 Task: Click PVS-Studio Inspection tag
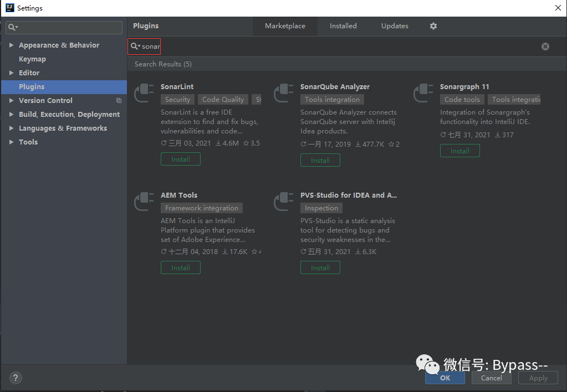point(321,208)
